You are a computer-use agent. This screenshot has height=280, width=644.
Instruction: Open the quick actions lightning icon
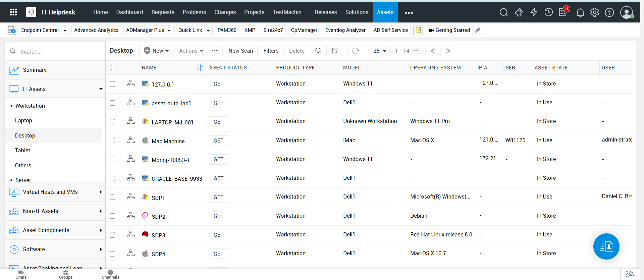[x=534, y=12]
